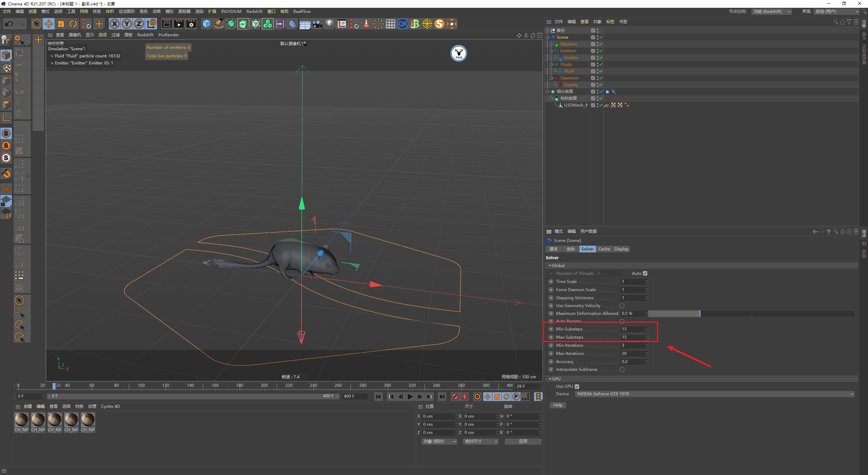Enable the Use Geometry Velocity checkbox

pyautogui.click(x=622, y=306)
